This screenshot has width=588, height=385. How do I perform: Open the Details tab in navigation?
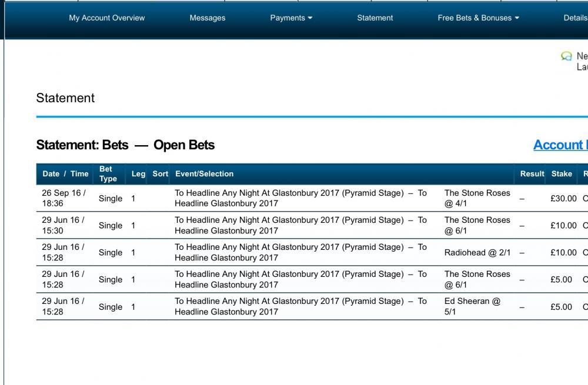click(x=576, y=18)
